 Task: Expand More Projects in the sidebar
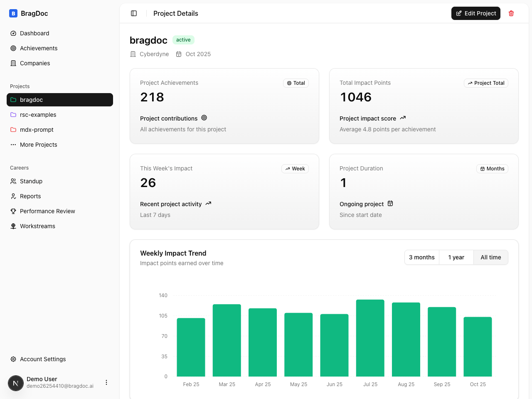tap(39, 145)
